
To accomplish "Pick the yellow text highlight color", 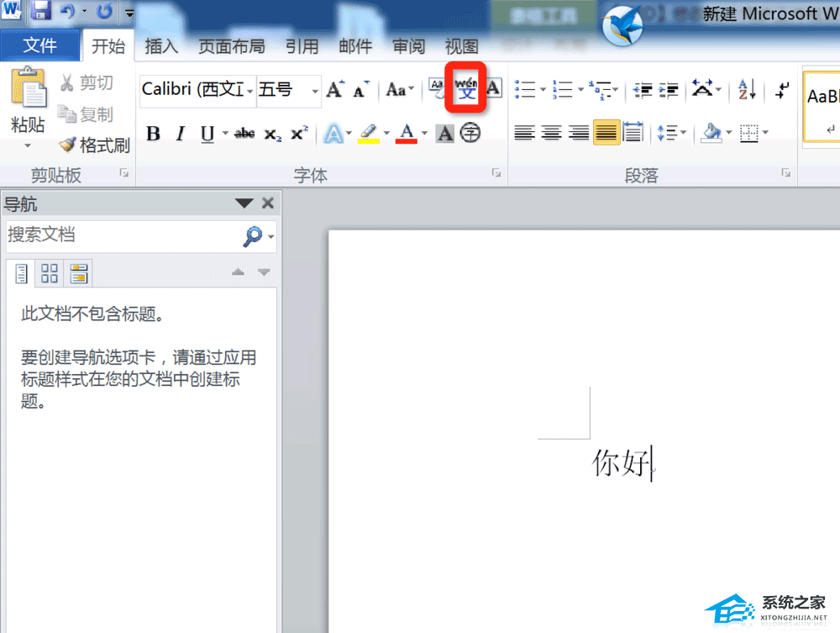I will (370, 133).
